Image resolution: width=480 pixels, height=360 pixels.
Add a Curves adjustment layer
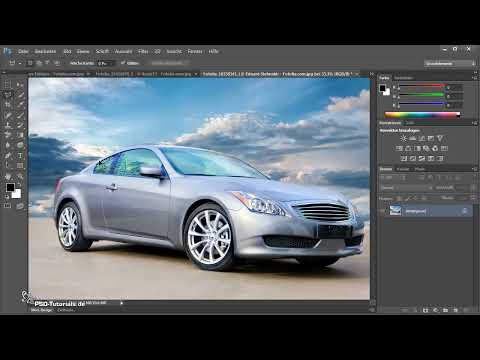tap(422, 138)
